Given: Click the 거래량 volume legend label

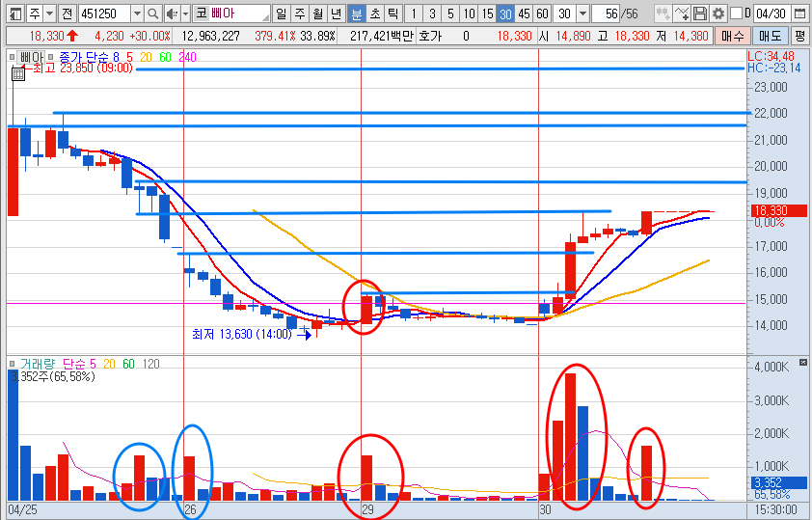Looking at the screenshot, I should pyautogui.click(x=38, y=364).
